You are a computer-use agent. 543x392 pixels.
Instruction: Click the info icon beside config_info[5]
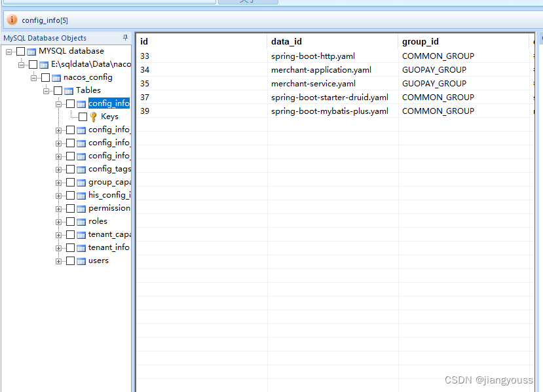11,20
